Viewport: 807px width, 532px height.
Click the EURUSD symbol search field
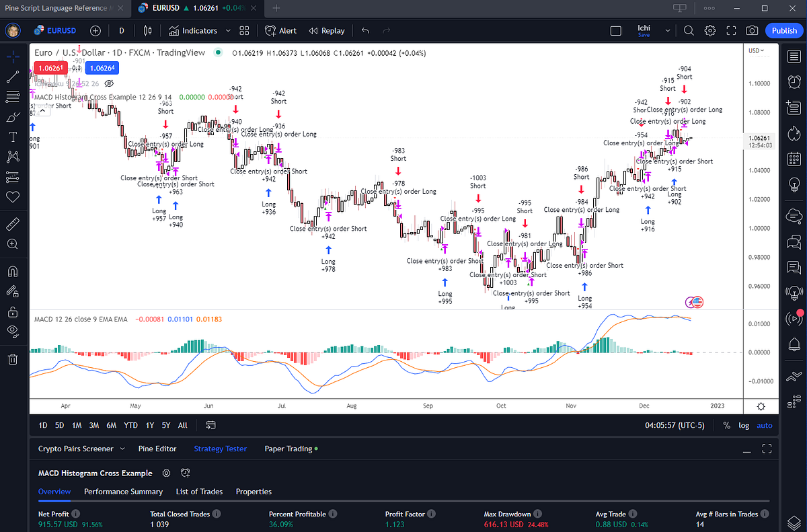[x=61, y=30]
